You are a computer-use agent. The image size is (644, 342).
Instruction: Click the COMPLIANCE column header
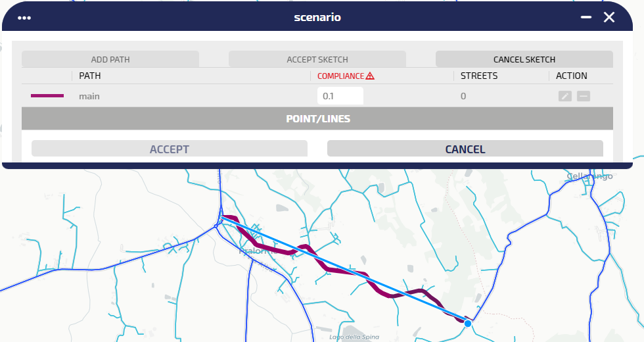(340, 76)
